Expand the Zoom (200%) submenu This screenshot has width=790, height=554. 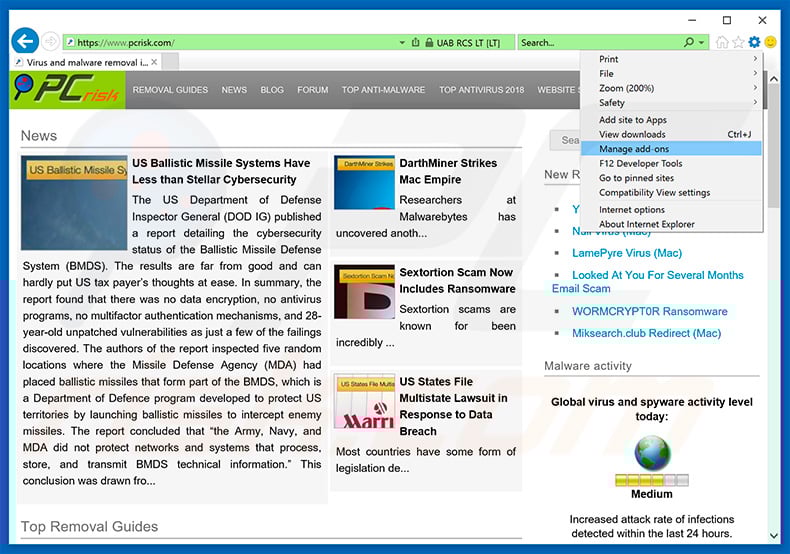point(672,88)
